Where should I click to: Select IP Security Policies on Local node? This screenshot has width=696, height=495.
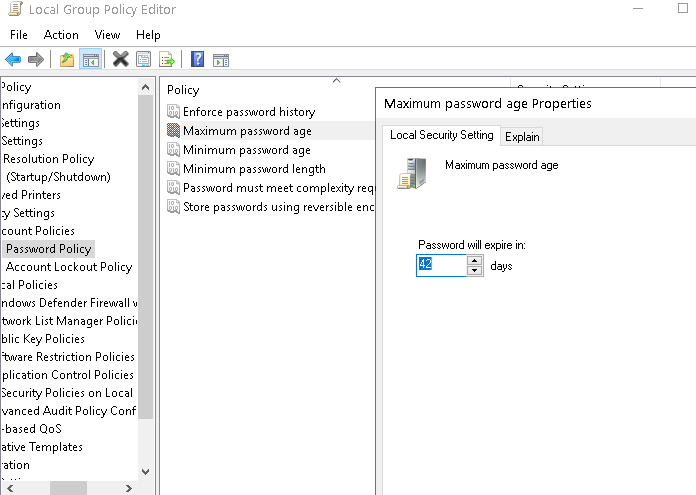tap(67, 393)
